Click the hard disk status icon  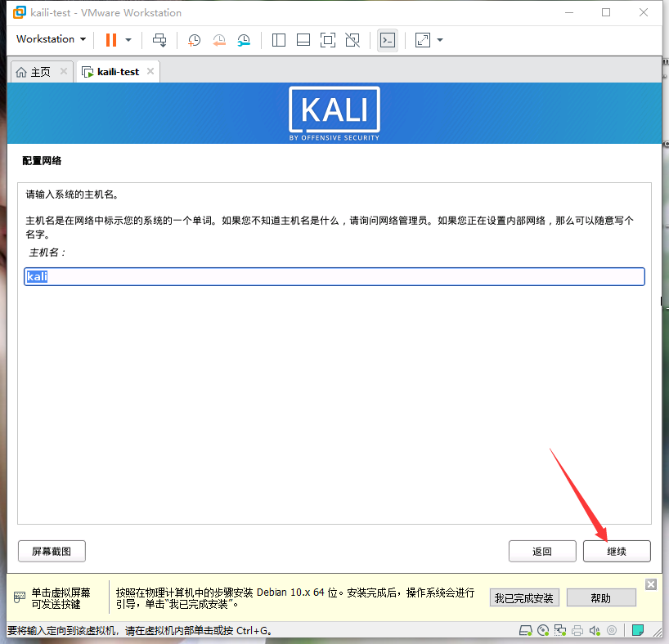[x=526, y=630]
